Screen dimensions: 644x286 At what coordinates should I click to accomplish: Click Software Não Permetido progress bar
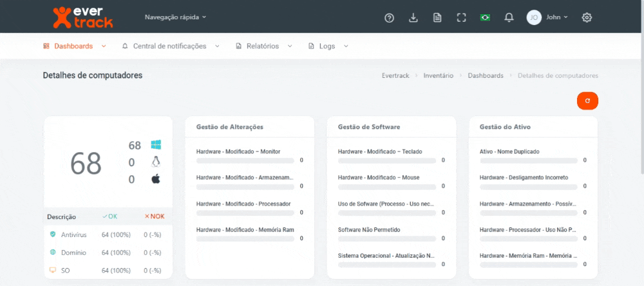click(386, 238)
